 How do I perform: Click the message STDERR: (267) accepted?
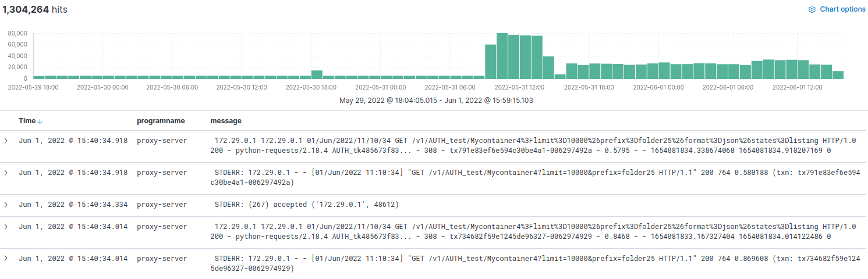click(307, 205)
